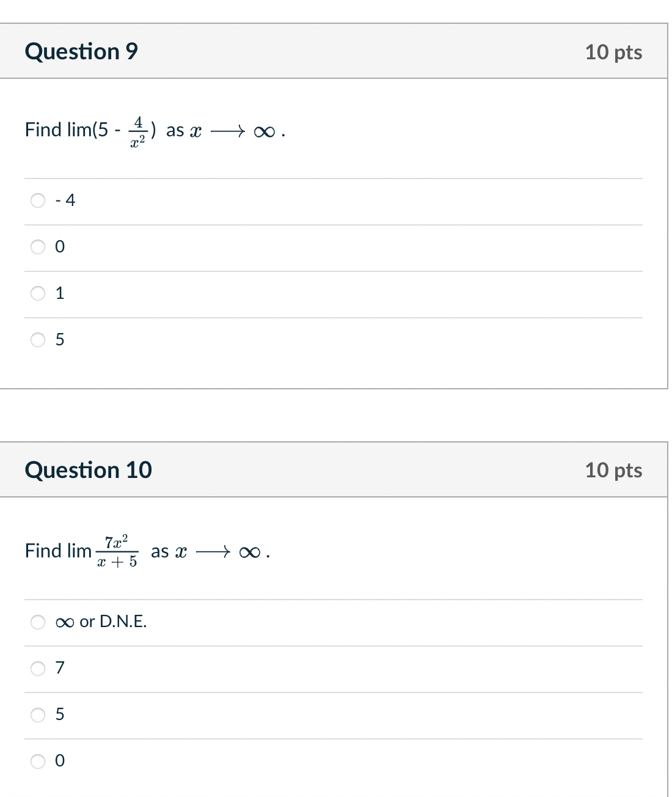
Task: Click the last answer row of Question 10
Action: (x=244, y=762)
